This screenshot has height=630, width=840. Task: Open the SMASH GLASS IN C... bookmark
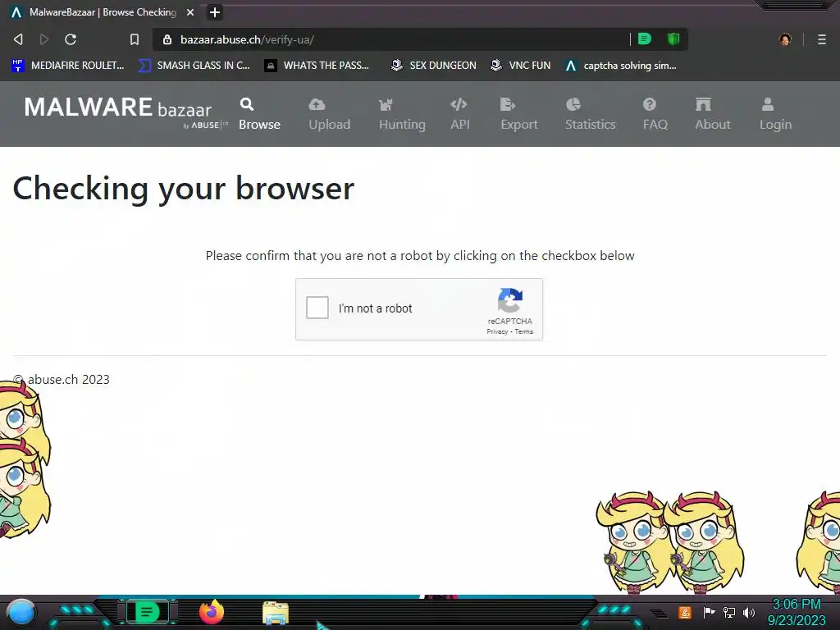point(194,66)
